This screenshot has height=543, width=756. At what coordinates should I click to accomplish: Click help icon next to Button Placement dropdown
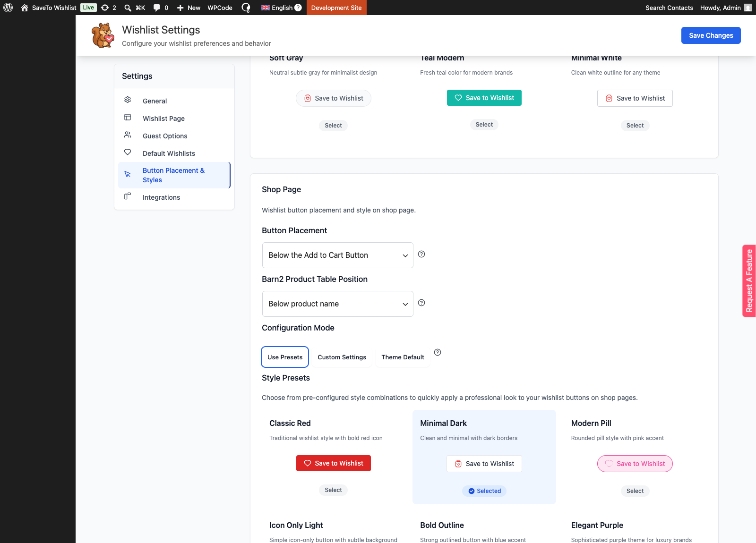click(421, 254)
